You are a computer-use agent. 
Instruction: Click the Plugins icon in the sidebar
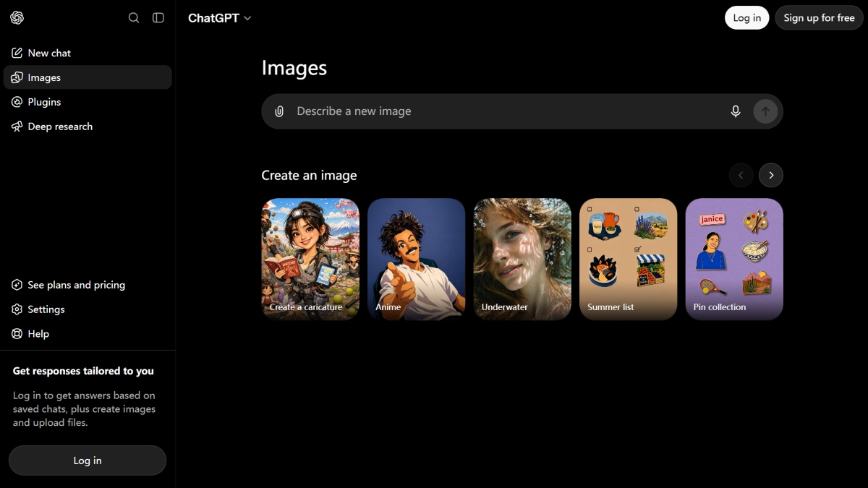coord(17,102)
